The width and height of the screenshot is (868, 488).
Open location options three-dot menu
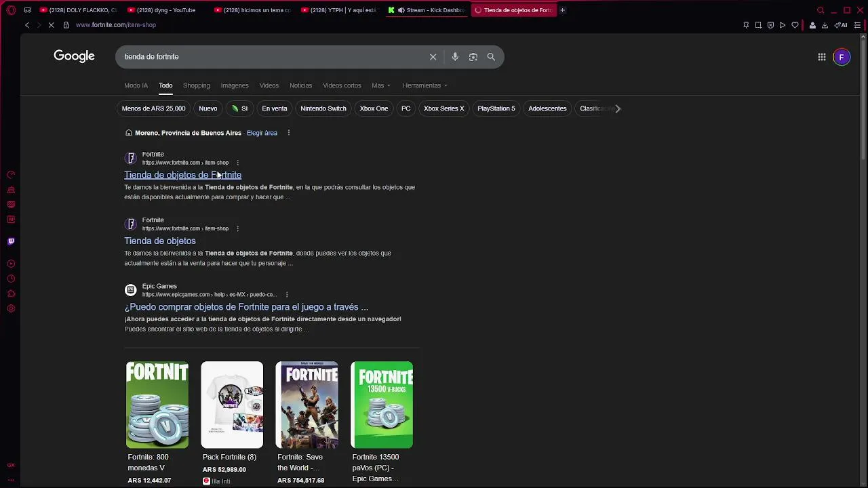pos(288,133)
